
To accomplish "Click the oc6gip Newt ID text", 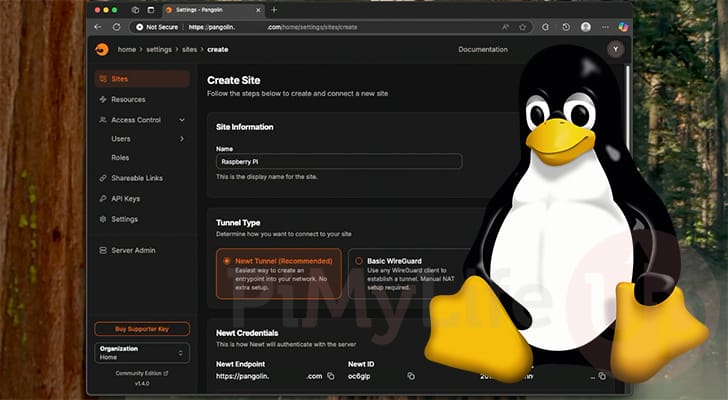I will pos(359,376).
